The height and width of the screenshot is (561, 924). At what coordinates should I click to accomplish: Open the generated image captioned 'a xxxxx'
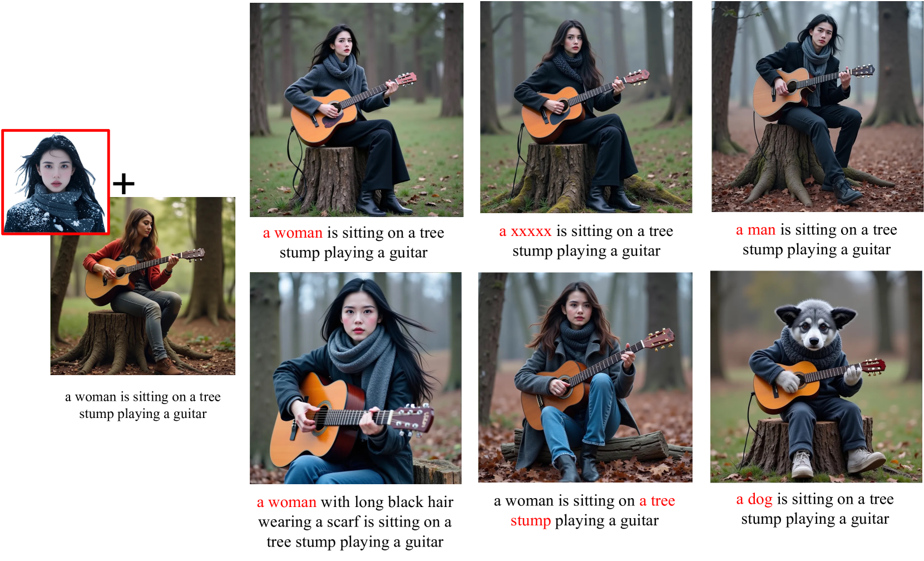tap(586, 107)
